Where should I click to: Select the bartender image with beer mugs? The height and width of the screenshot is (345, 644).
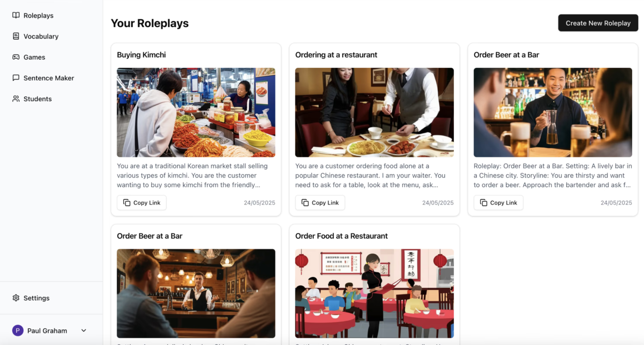coord(553,112)
